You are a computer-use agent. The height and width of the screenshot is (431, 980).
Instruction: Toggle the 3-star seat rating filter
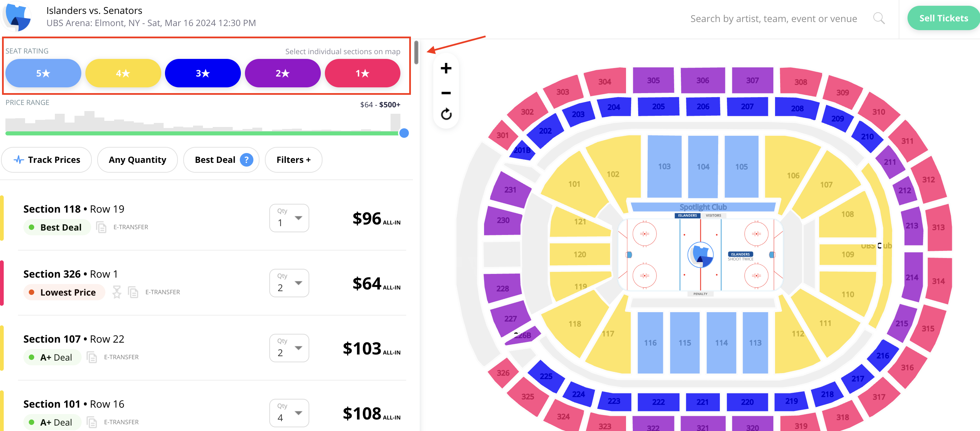coord(203,73)
